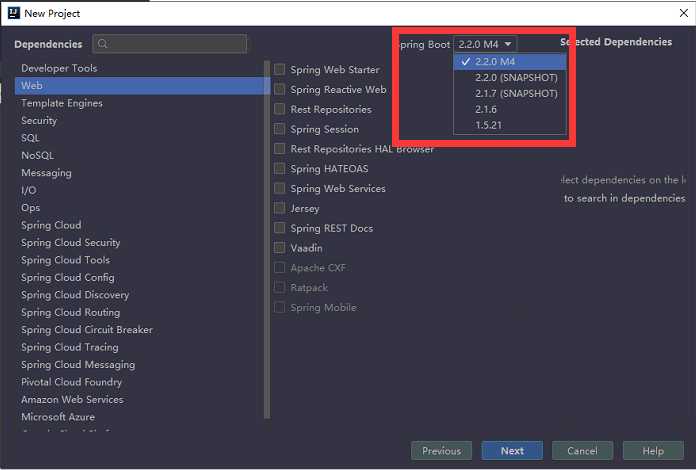Select version 2.2.0 M4 in dropdown list
This screenshot has height=470, width=696.
[510, 62]
